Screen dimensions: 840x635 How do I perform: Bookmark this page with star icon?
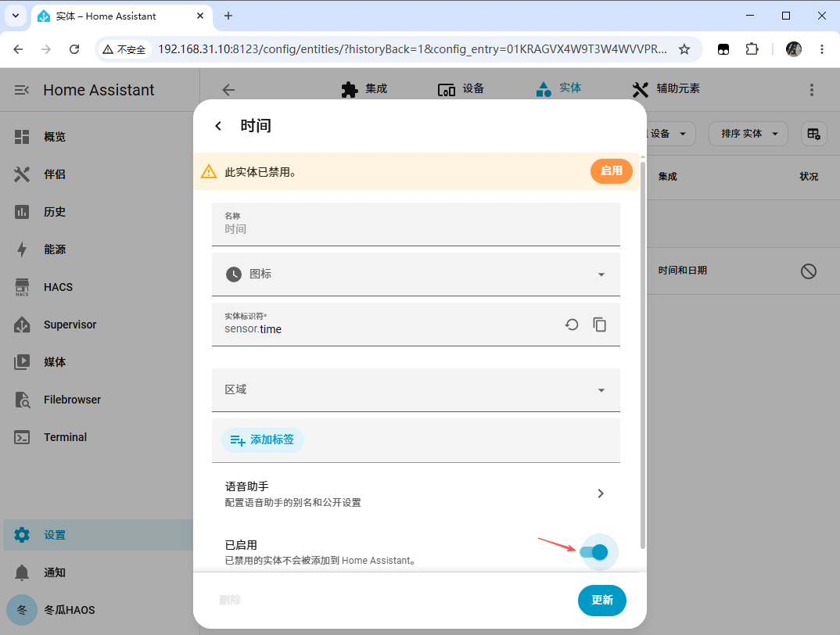pyautogui.click(x=684, y=49)
